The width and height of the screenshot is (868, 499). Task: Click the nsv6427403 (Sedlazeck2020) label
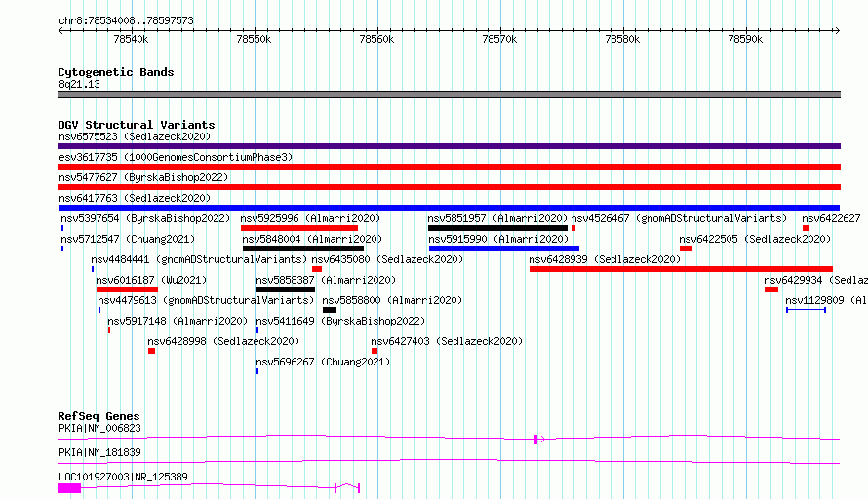point(447,341)
